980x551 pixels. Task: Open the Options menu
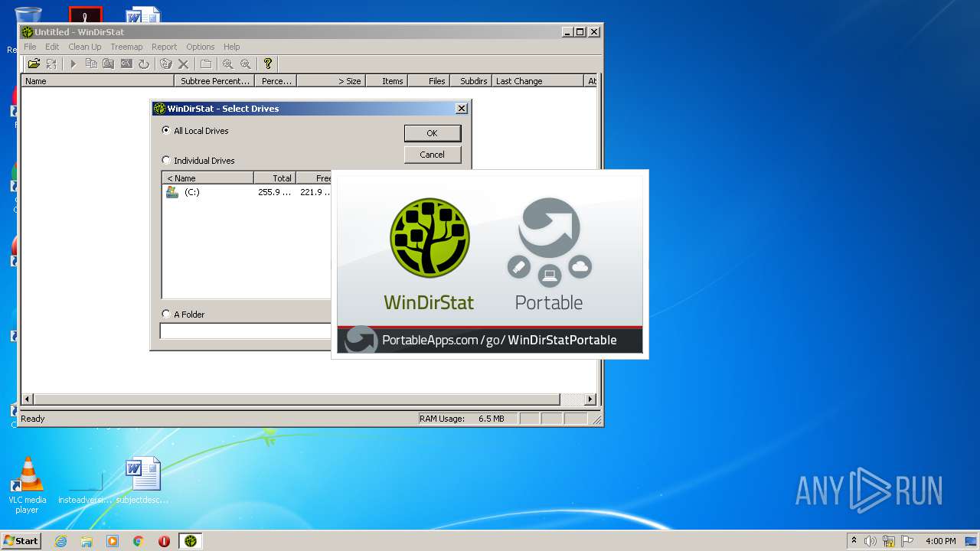[x=201, y=47]
